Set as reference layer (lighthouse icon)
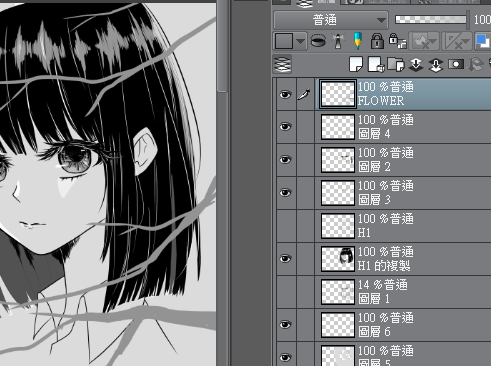Screen dimensions: 491x366 coord(338,41)
